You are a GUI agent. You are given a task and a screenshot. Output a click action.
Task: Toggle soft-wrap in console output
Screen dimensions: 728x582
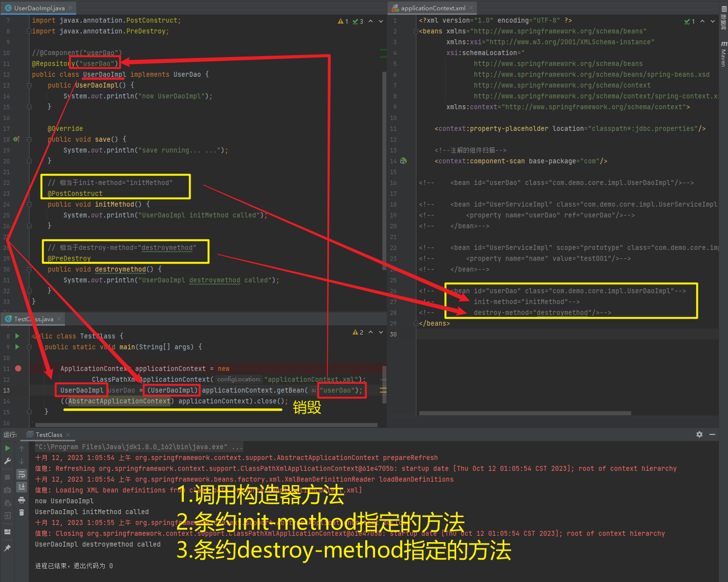pyautogui.click(x=22, y=474)
